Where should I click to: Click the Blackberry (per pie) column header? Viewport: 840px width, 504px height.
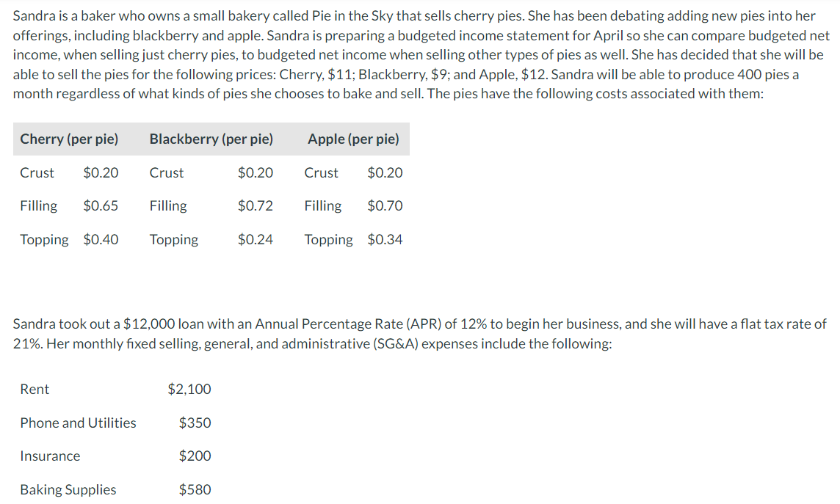[x=211, y=139]
